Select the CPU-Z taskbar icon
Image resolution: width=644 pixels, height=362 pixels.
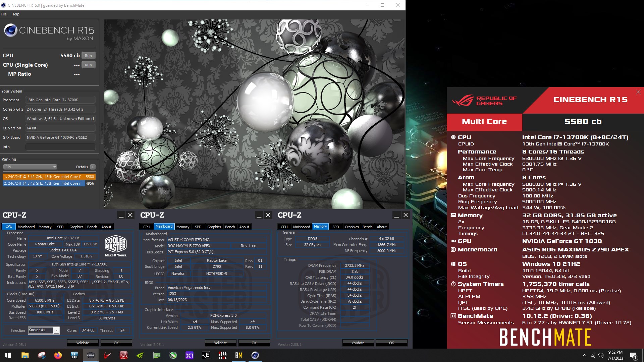point(91,355)
